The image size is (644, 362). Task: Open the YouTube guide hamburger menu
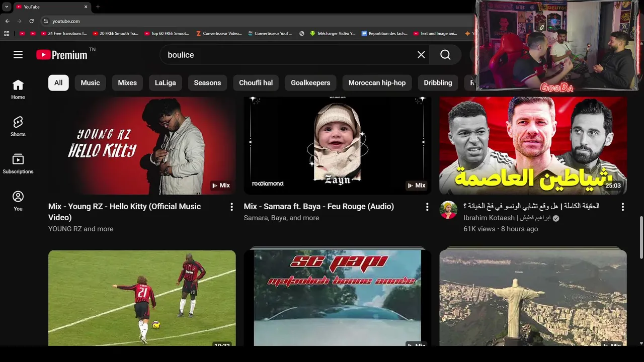18,55
